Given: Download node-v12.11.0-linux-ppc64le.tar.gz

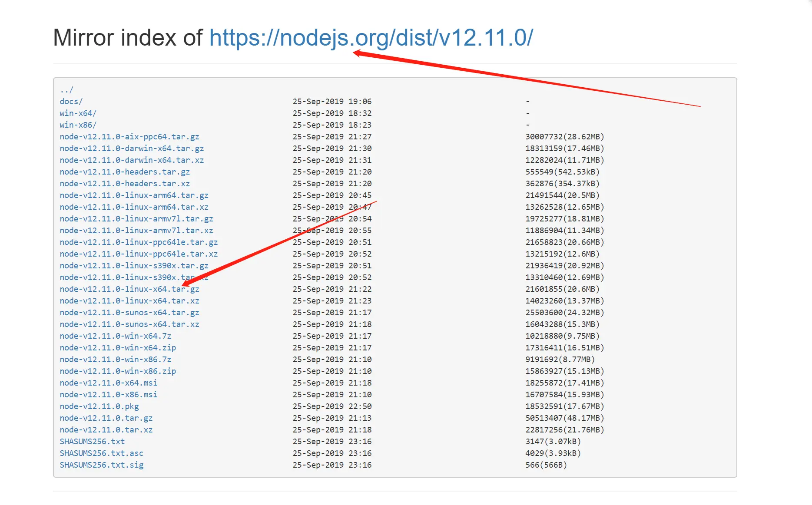Looking at the screenshot, I should click(139, 242).
